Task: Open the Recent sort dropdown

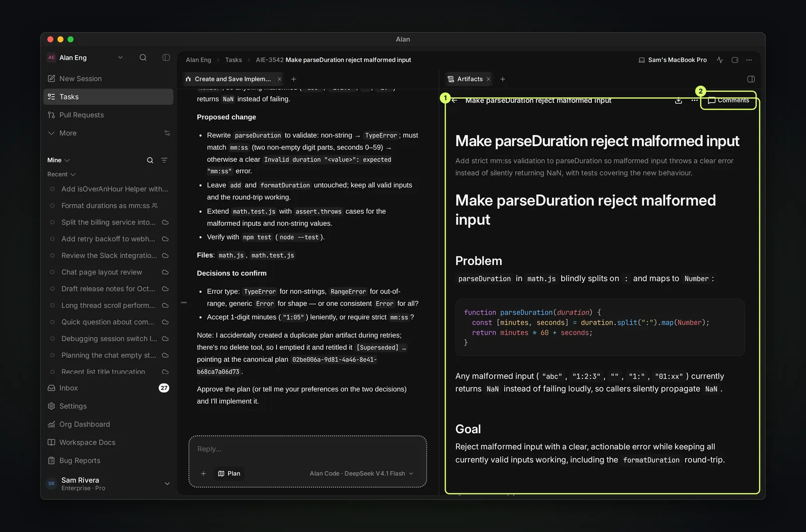Action: click(x=61, y=174)
